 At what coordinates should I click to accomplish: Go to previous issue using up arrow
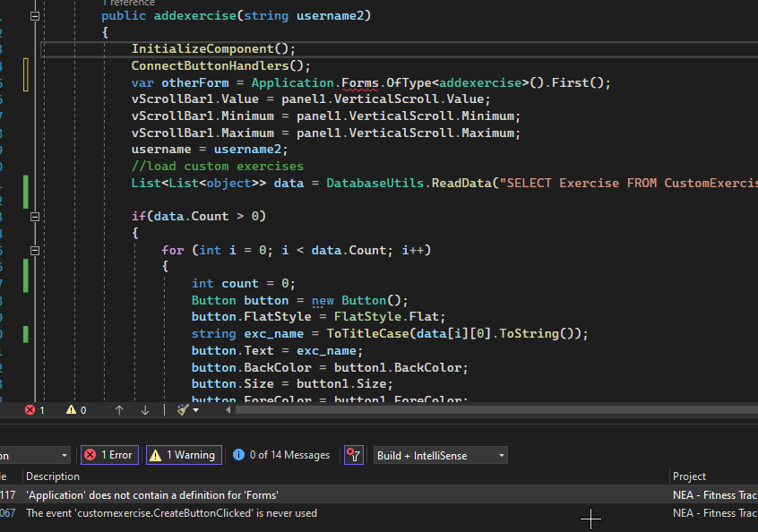click(119, 409)
